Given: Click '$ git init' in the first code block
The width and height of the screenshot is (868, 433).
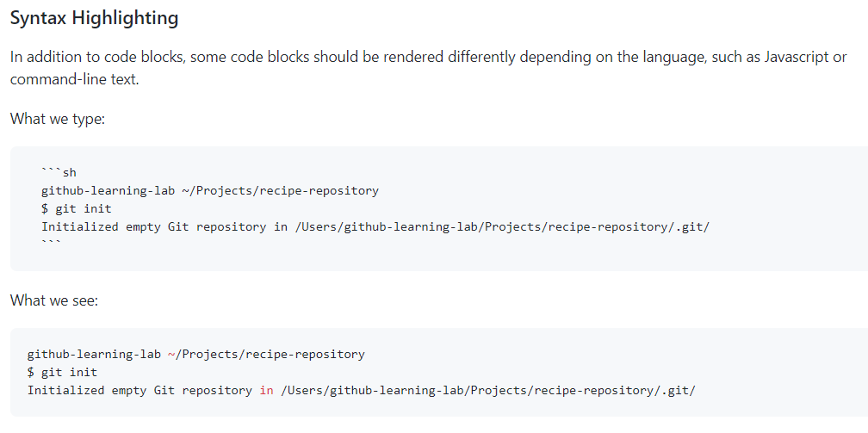Looking at the screenshot, I should tap(77, 208).
